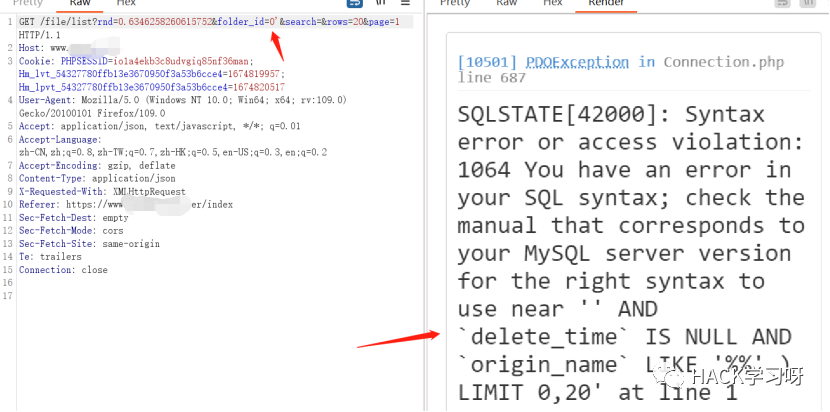Click the Host header line

(x=69, y=48)
